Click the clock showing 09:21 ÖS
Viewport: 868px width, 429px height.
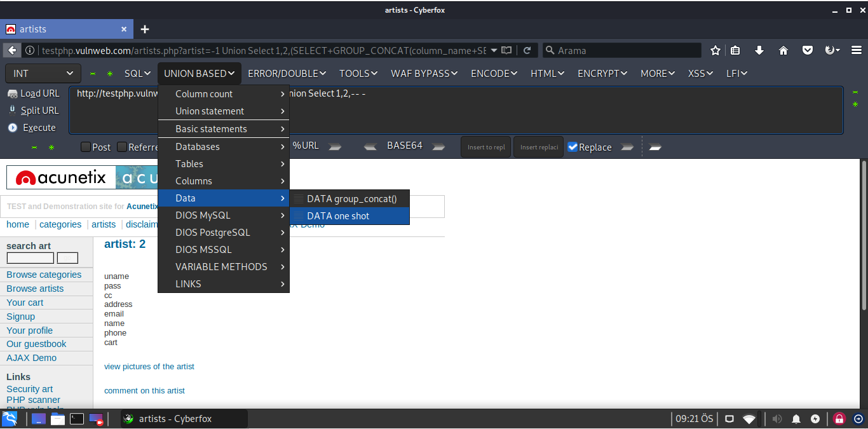coord(695,419)
